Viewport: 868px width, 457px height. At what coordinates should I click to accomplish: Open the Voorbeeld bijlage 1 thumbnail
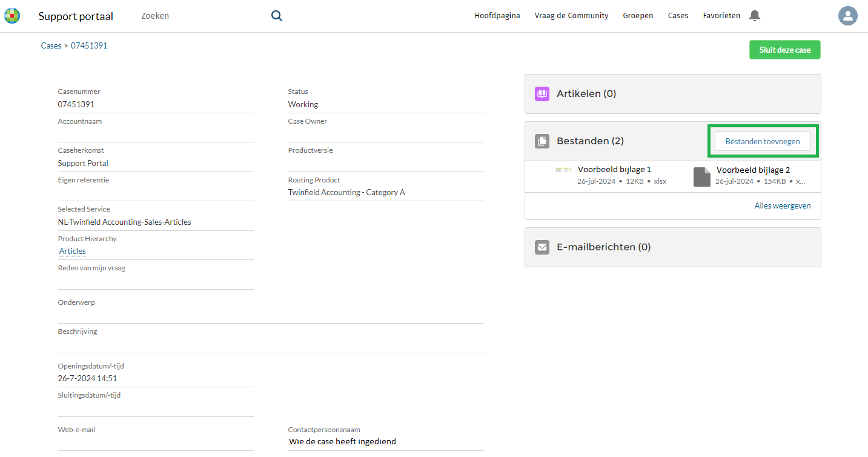563,170
